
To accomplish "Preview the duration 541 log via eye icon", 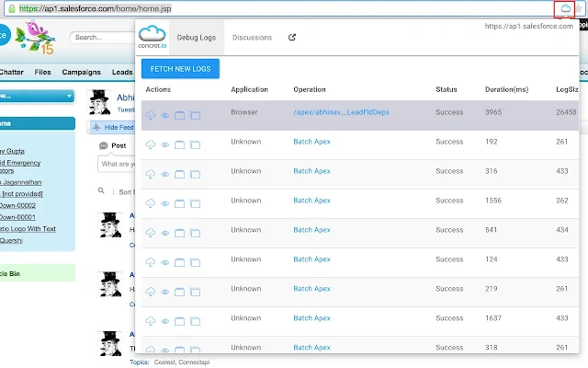I will tap(165, 233).
